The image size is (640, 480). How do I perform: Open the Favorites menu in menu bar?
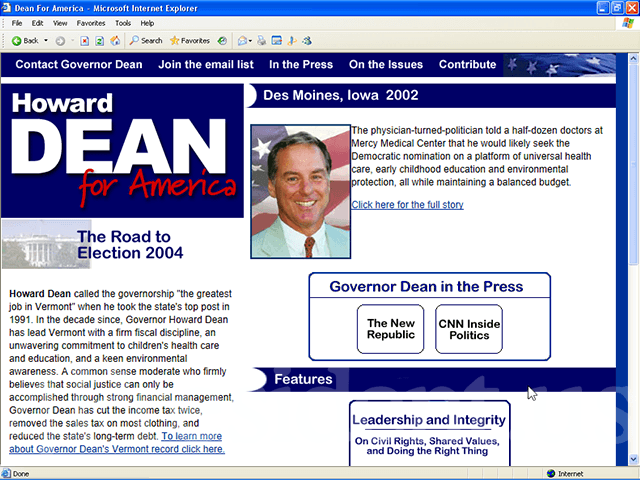click(x=91, y=23)
